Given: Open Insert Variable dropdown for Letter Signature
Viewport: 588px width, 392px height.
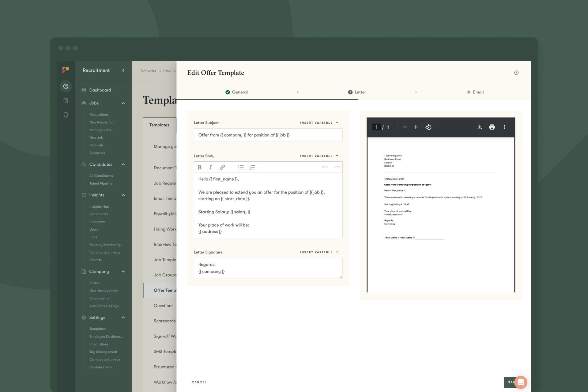Looking at the screenshot, I should pos(319,252).
